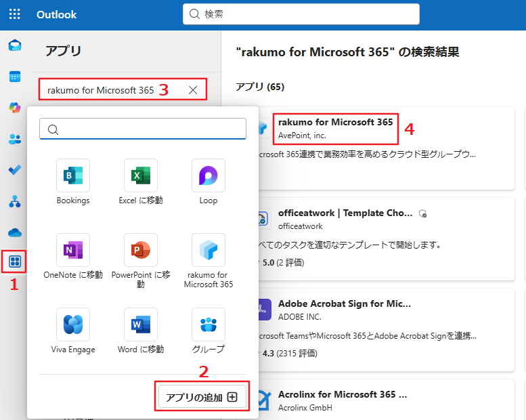
Task: Open the org chart icon in sidebar
Action: pyautogui.click(x=15, y=201)
